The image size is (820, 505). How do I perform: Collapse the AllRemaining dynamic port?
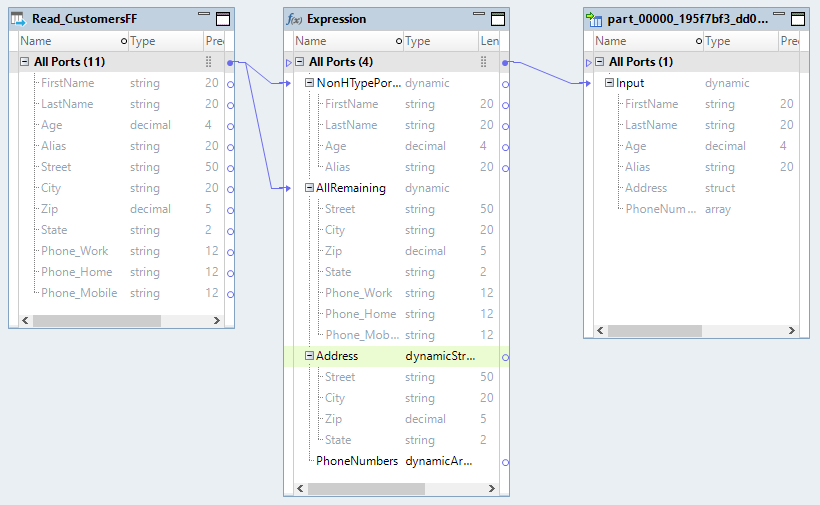click(x=309, y=188)
